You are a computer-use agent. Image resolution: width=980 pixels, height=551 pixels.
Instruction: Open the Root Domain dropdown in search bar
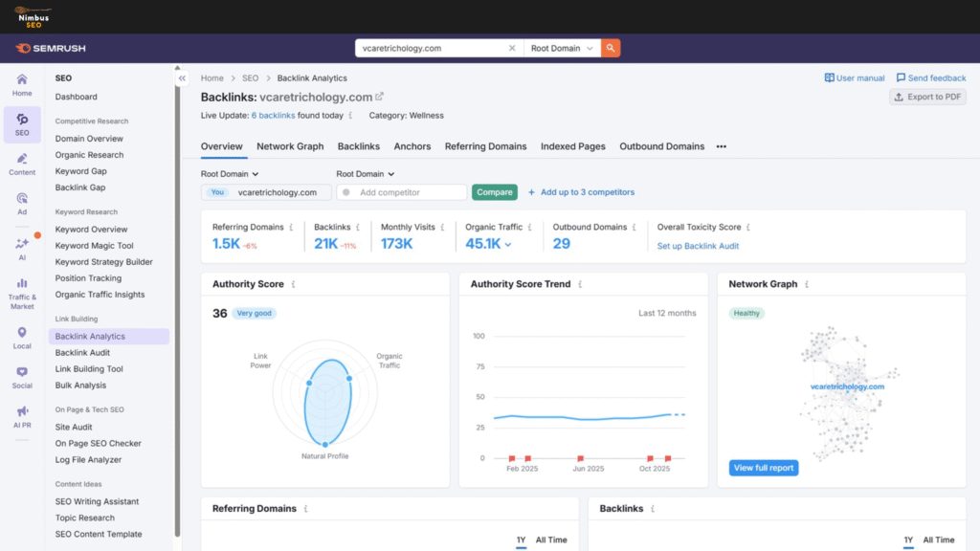point(562,48)
